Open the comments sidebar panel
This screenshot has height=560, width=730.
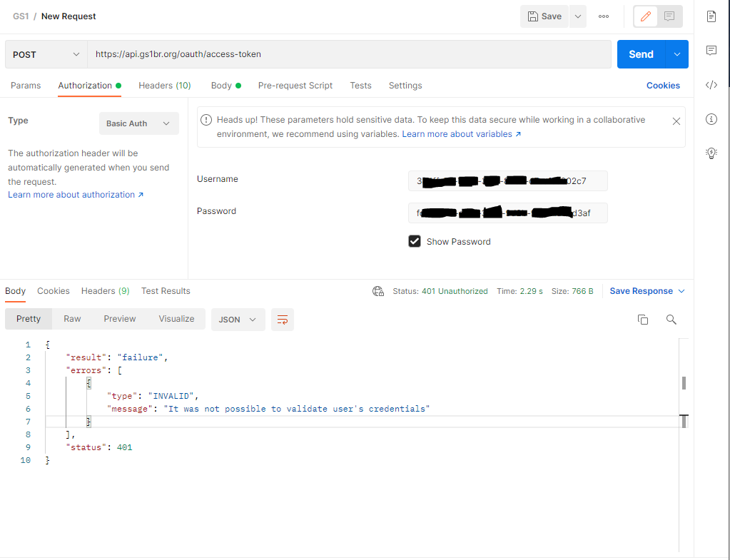[711, 50]
